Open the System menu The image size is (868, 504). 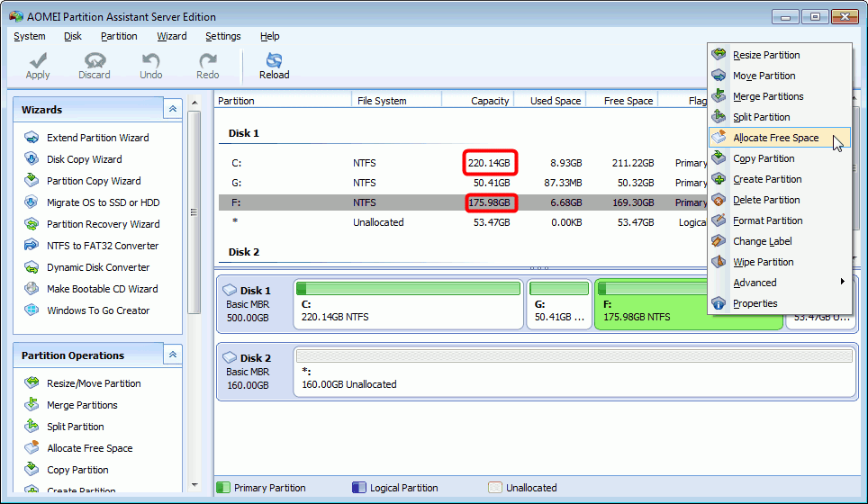pyautogui.click(x=30, y=36)
